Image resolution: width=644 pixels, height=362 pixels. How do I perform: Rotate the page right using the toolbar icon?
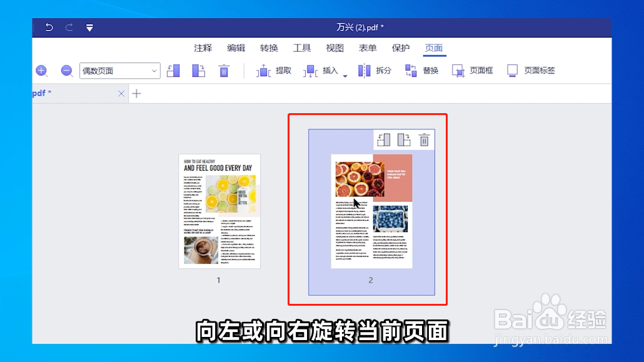tap(199, 70)
